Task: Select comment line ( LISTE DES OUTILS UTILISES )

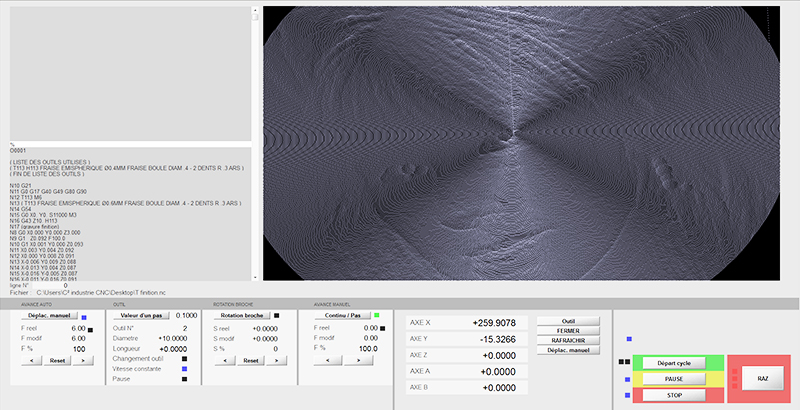Action: [x=50, y=162]
